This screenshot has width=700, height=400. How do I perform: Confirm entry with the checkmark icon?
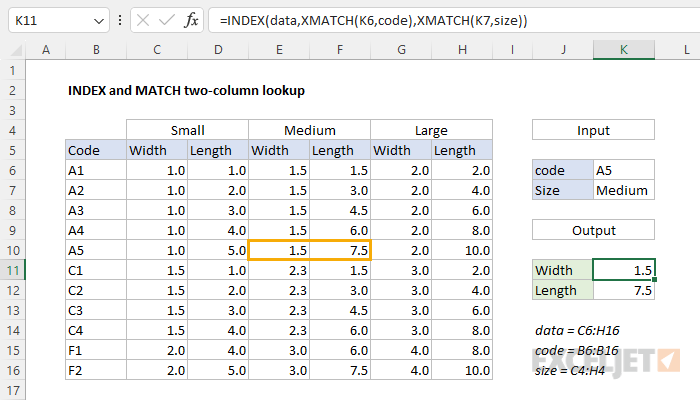pos(167,20)
